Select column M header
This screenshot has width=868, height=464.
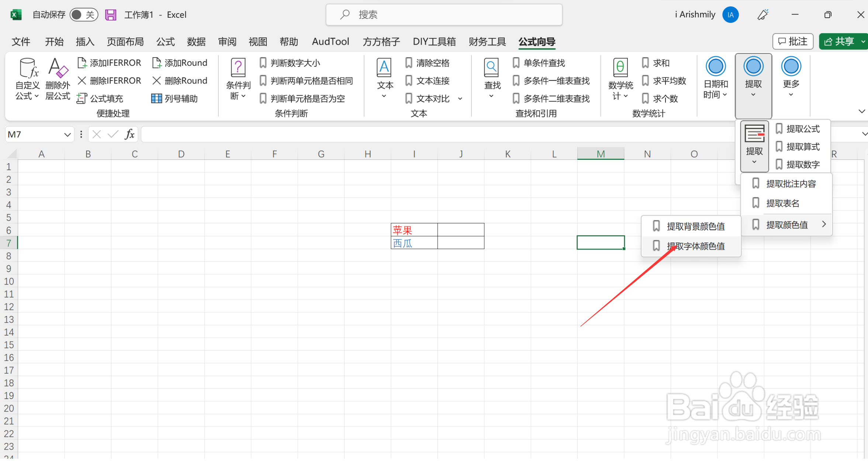pos(601,154)
